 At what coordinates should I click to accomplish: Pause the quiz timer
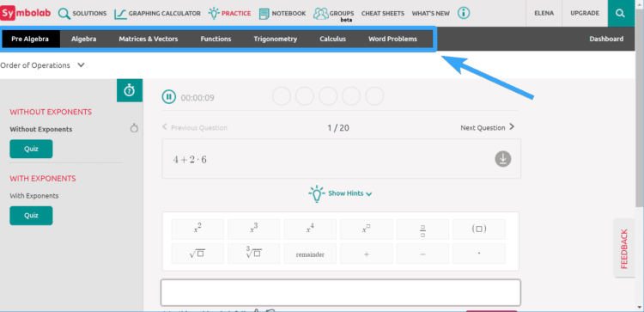pos(168,97)
